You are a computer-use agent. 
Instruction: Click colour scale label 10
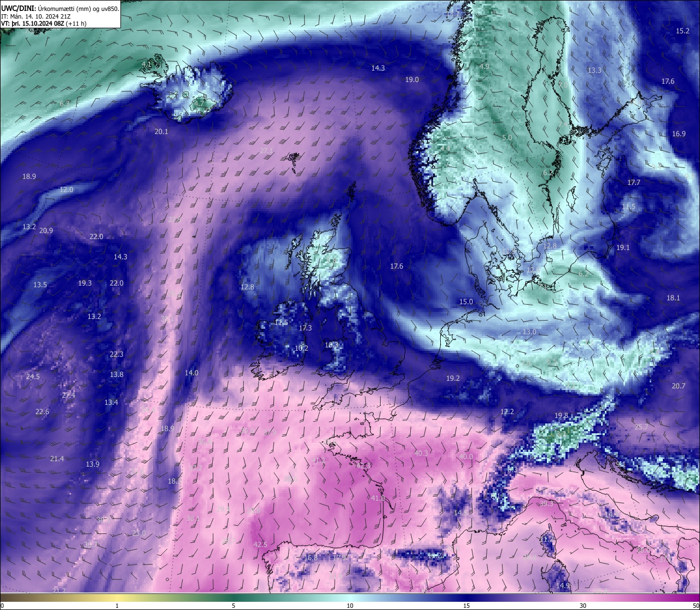pos(350,606)
